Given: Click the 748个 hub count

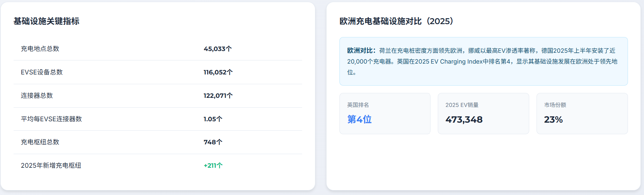Looking at the screenshot, I should [x=212, y=142].
